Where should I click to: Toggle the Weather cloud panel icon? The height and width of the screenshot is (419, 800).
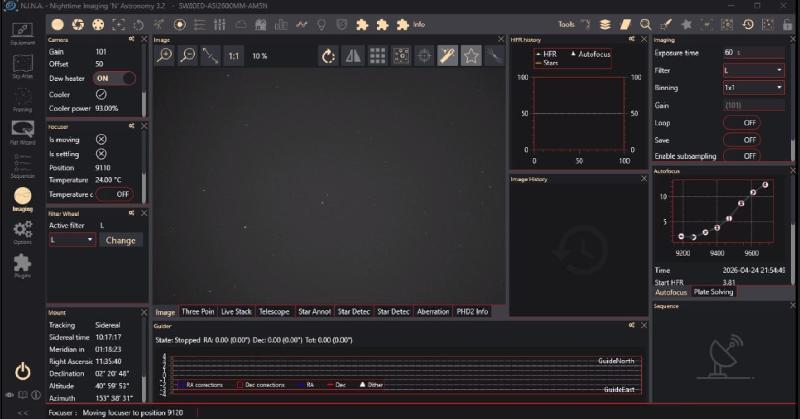(x=240, y=24)
